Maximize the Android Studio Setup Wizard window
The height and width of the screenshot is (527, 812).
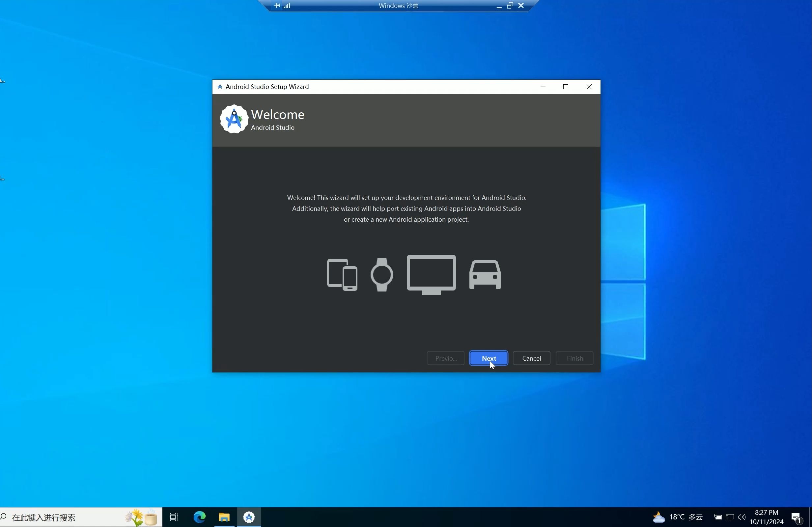click(566, 87)
